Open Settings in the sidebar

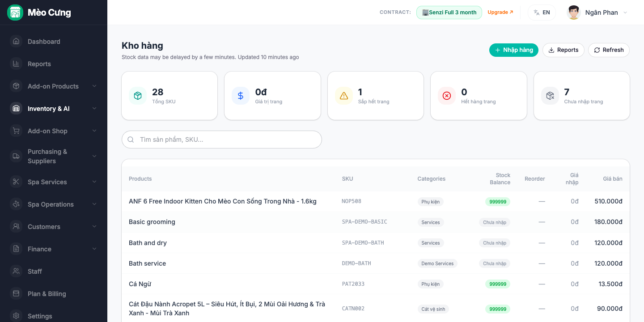54,316
